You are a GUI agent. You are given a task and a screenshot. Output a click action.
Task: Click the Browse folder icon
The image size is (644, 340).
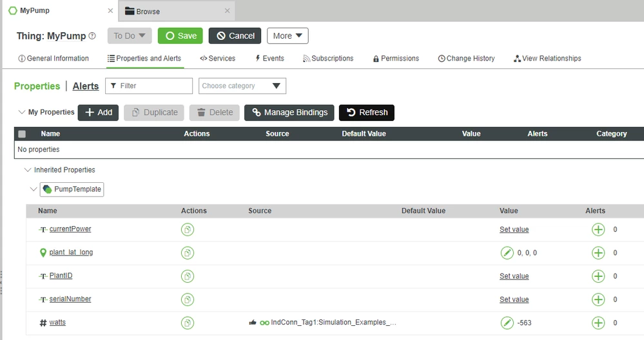[130, 11]
